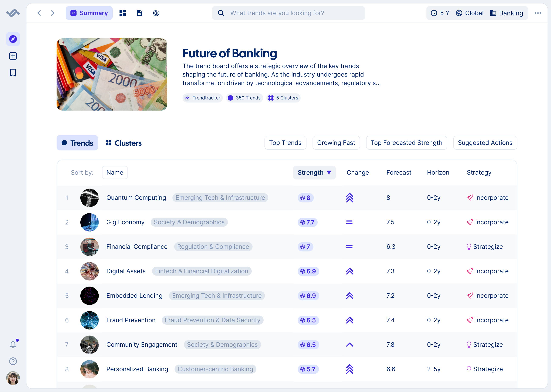551x392 pixels.
Task: Open the notifications bell icon
Action: pyautogui.click(x=13, y=344)
